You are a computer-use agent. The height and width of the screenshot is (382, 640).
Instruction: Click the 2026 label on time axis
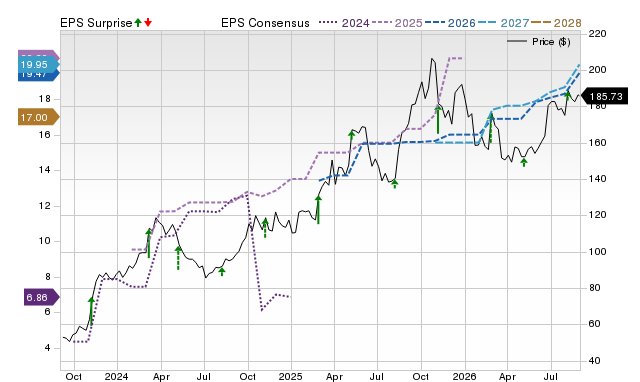464,376
